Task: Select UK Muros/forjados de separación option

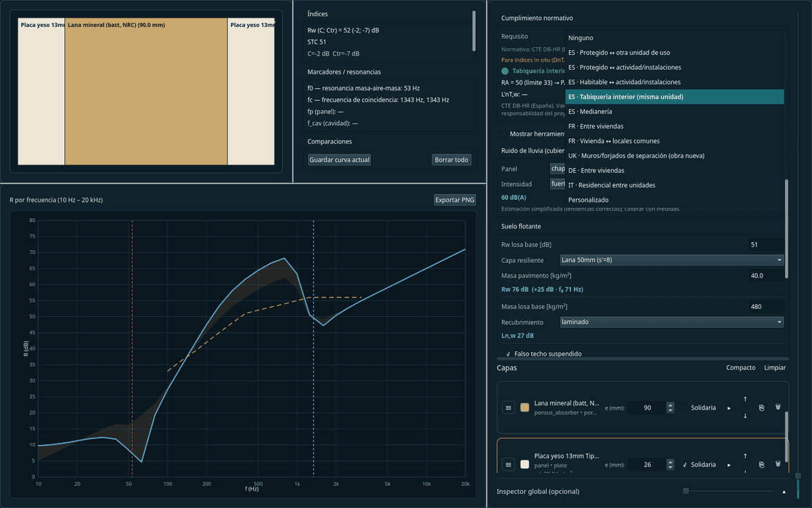Action: 675,156
